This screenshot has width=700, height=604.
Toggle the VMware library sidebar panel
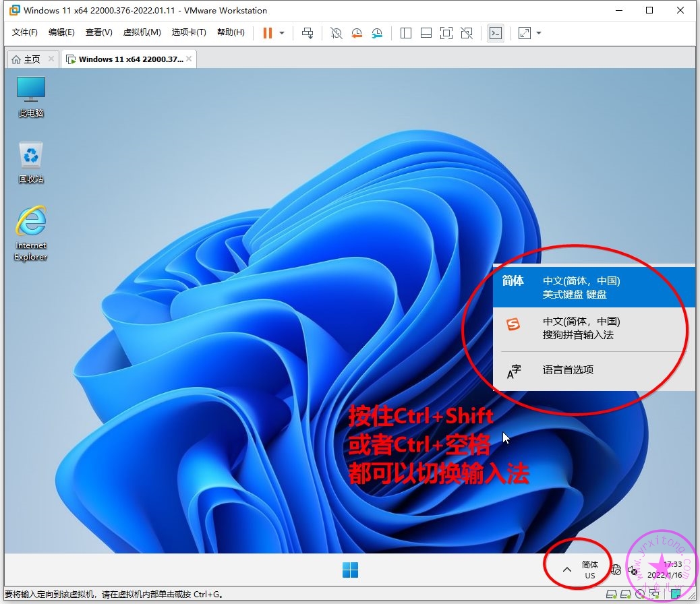(x=406, y=33)
